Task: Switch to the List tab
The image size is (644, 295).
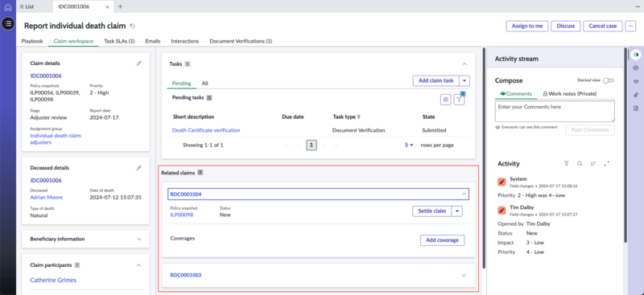Action: click(x=27, y=6)
